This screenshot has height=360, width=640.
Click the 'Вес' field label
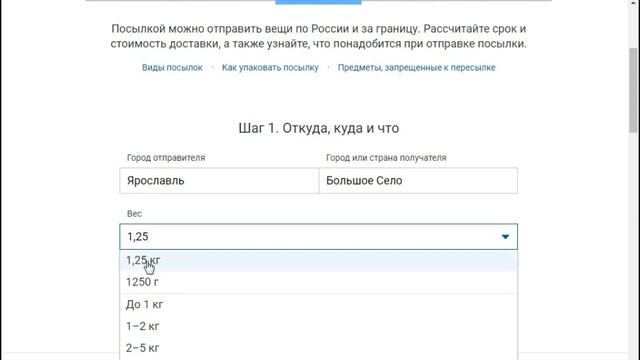134,214
